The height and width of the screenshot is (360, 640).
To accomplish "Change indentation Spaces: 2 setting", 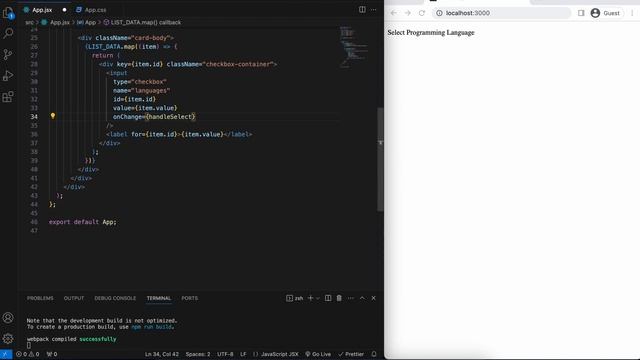I will point(198,354).
